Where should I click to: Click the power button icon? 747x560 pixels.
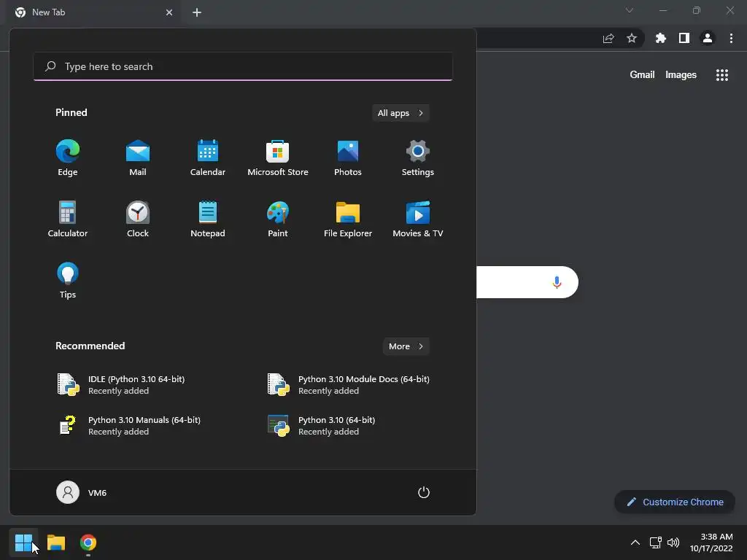(424, 492)
